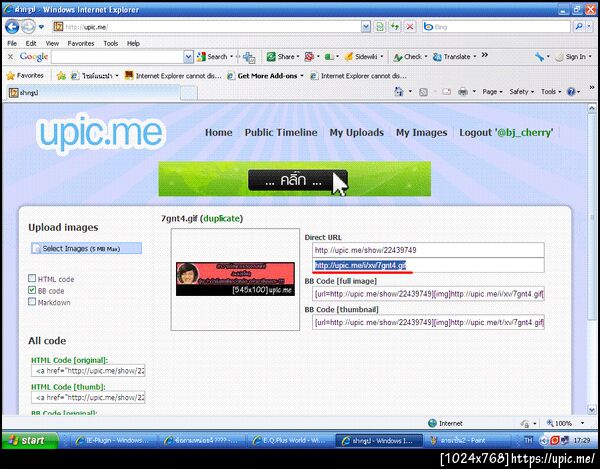
Task: Open the command bar Tools dropdown
Action: pos(551,92)
